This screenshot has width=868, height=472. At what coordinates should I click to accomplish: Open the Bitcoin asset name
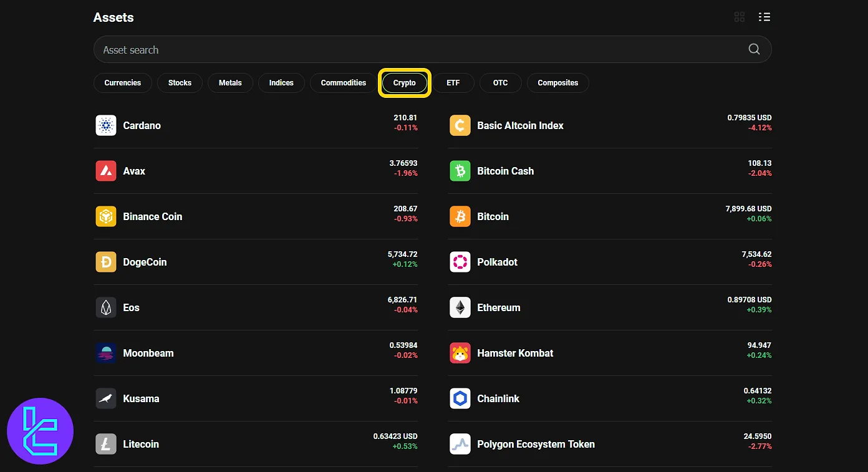[493, 216]
